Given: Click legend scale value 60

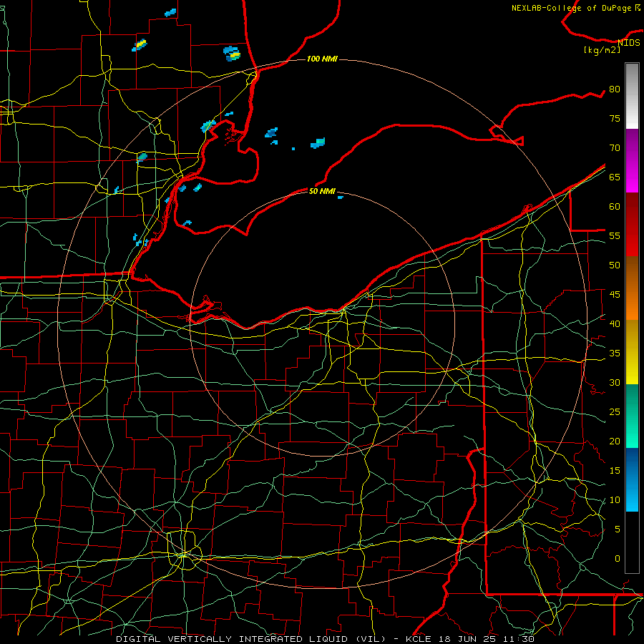Looking at the screenshot, I should tap(615, 207).
